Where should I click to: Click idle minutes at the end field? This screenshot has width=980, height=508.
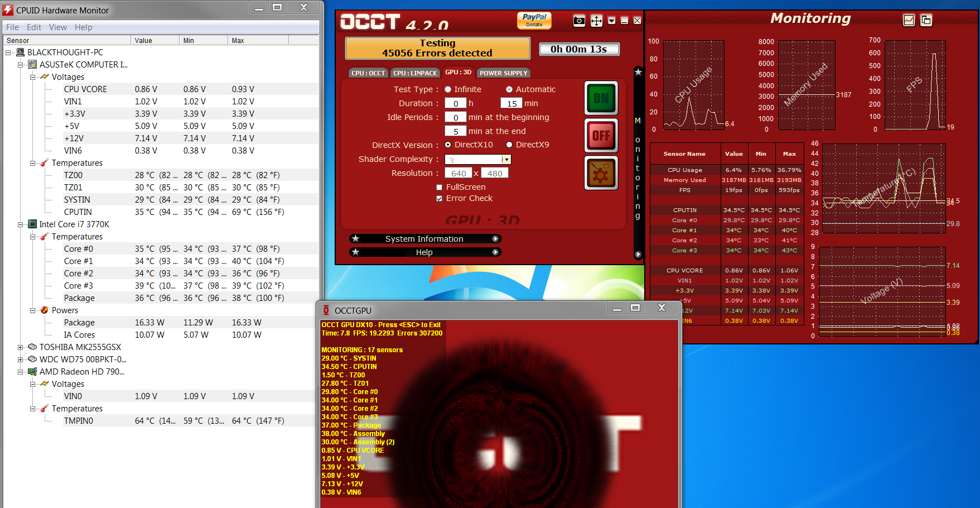tap(456, 131)
